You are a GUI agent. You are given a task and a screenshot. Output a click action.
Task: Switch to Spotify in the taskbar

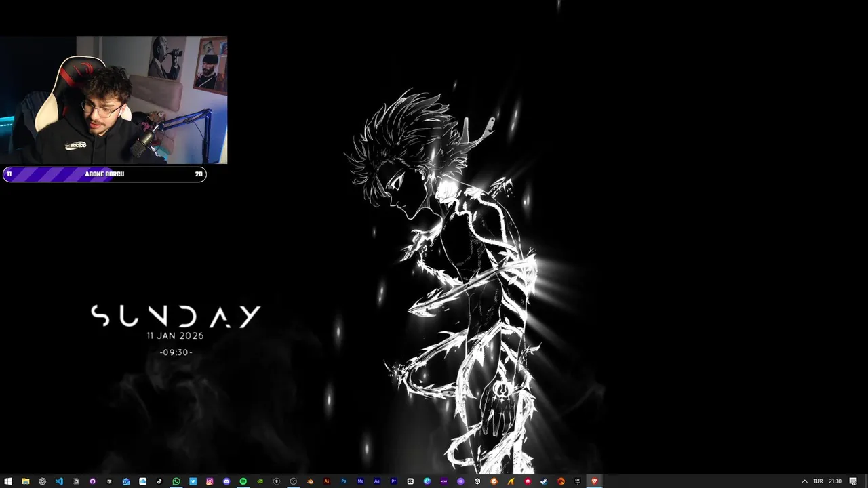(243, 481)
